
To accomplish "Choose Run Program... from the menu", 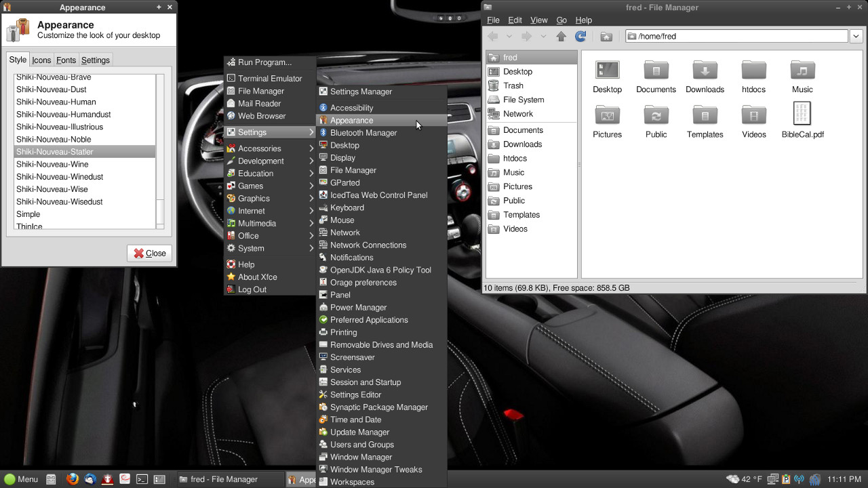I will 271,62.
